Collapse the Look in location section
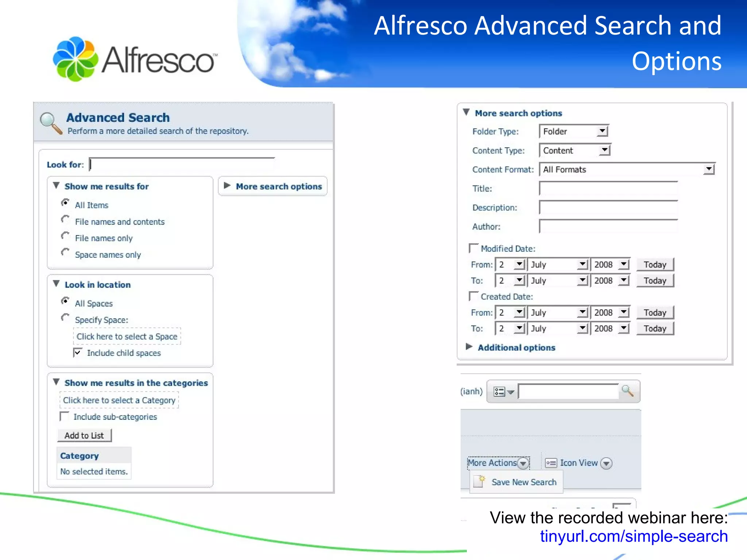Viewport: 747px width, 560px height. point(56,284)
